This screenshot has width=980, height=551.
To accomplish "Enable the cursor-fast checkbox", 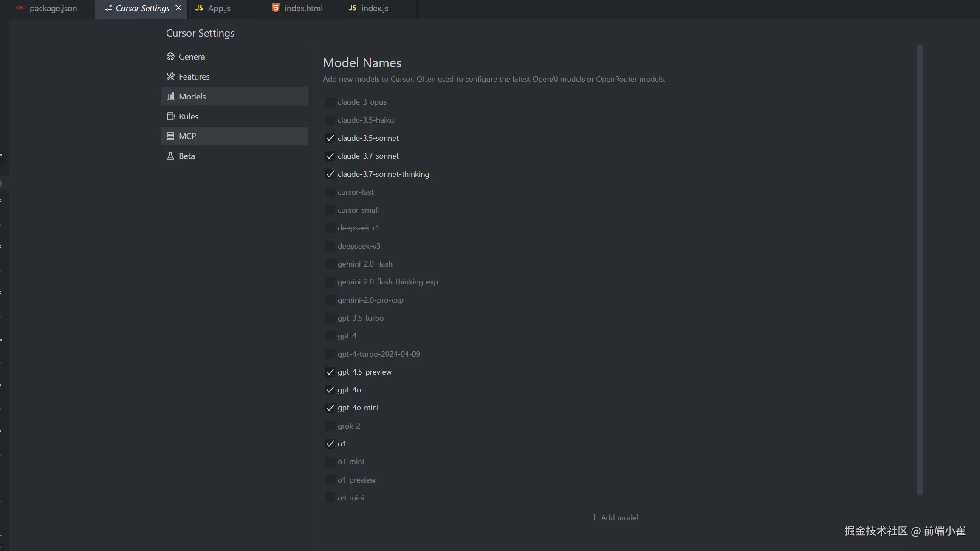I will point(330,192).
